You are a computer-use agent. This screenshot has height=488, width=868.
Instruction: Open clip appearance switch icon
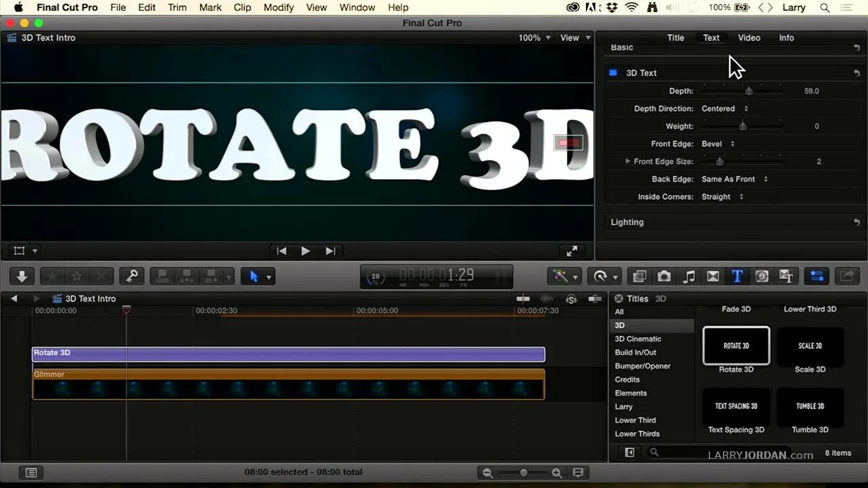[578, 472]
